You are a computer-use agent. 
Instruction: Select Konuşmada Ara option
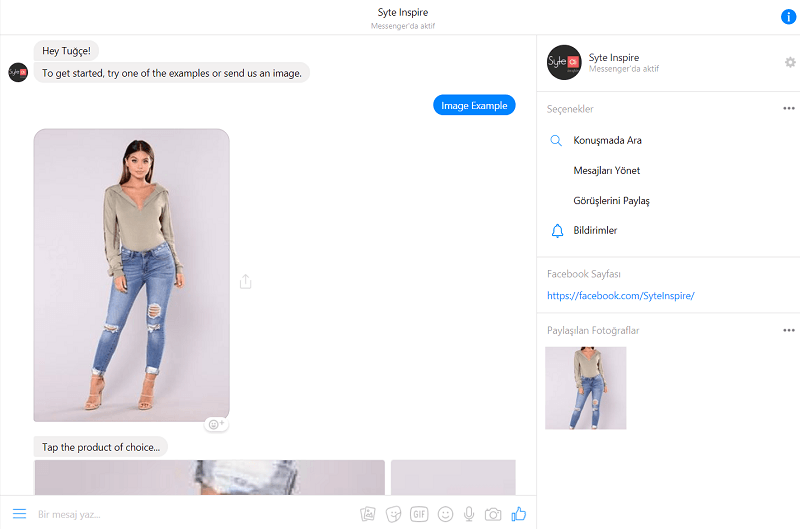click(x=607, y=140)
